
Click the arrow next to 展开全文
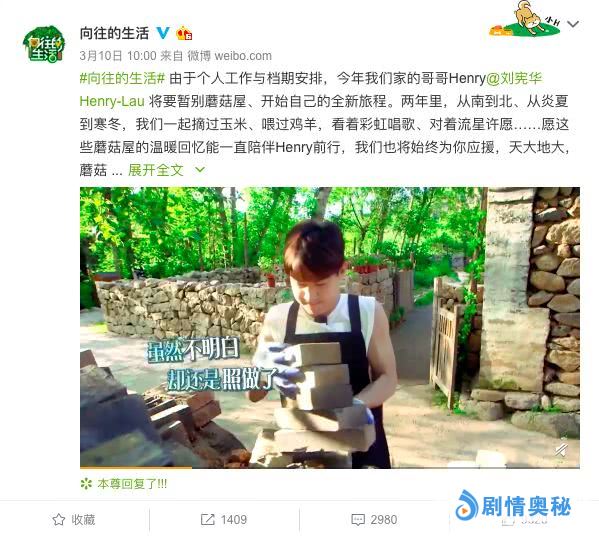[200, 170]
